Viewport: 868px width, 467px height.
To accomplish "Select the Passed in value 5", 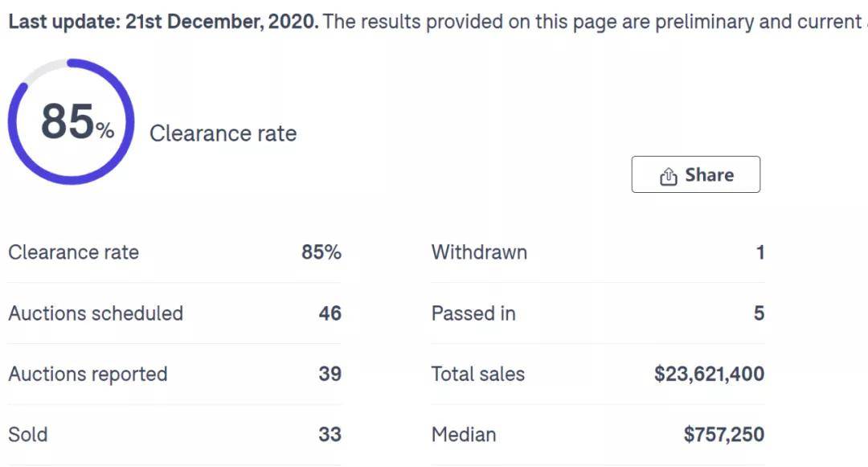I will click(x=759, y=313).
